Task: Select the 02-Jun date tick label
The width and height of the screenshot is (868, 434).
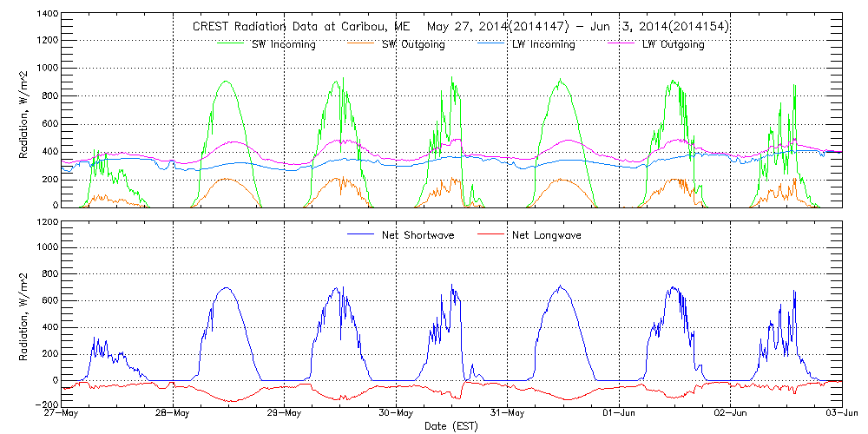Action: pos(731,414)
